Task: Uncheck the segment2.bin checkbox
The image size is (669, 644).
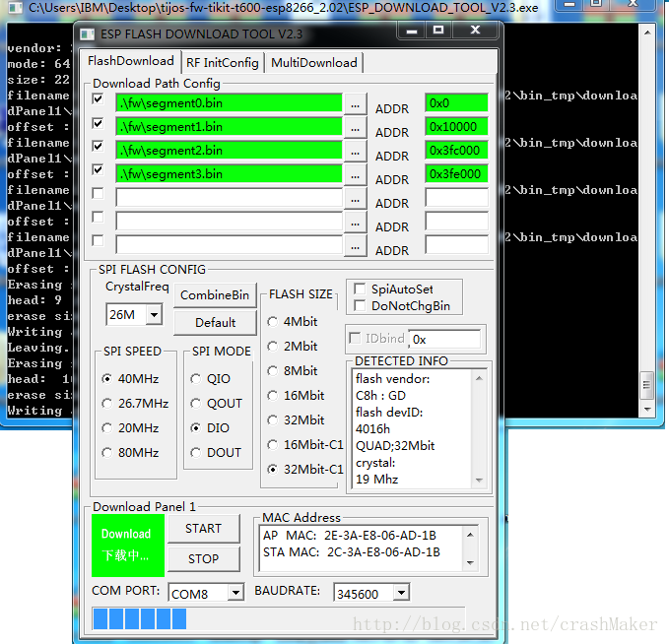Action: (98, 147)
